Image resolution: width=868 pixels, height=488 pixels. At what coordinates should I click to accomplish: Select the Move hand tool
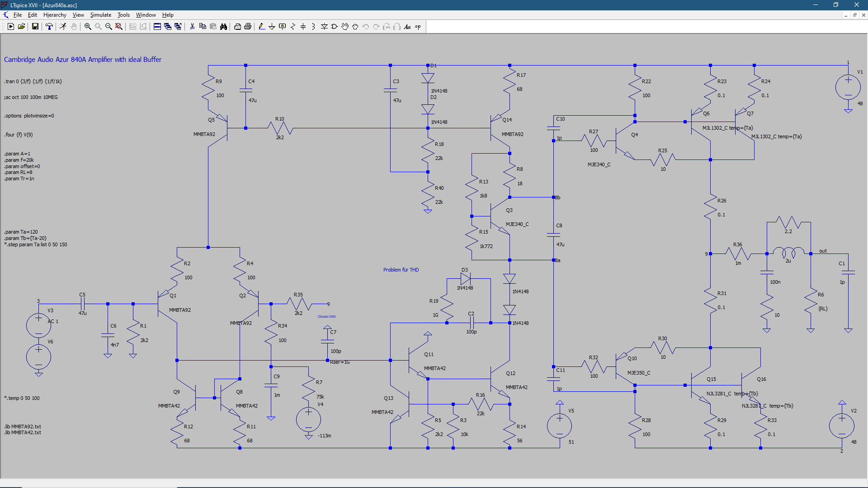click(x=345, y=27)
